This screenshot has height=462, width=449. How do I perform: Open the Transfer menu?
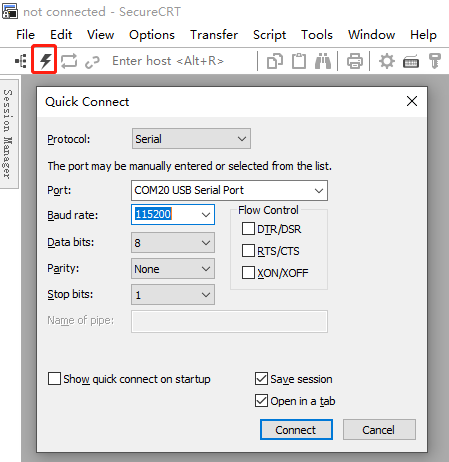(214, 35)
